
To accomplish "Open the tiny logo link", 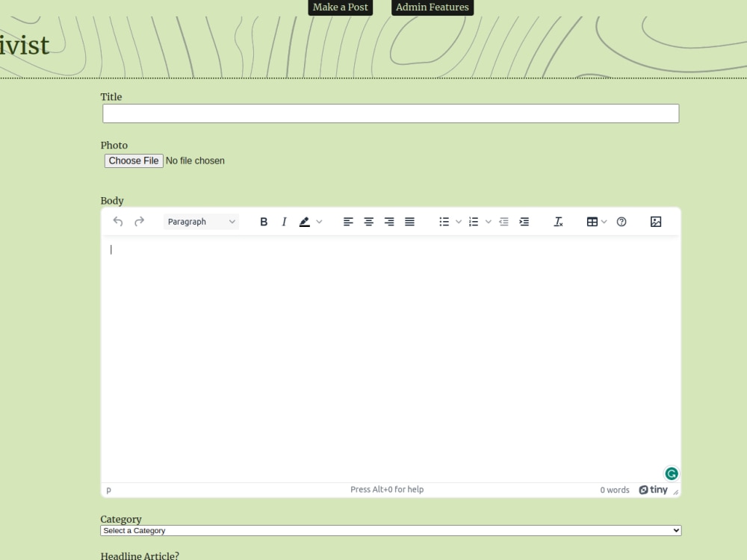I will coord(653,490).
